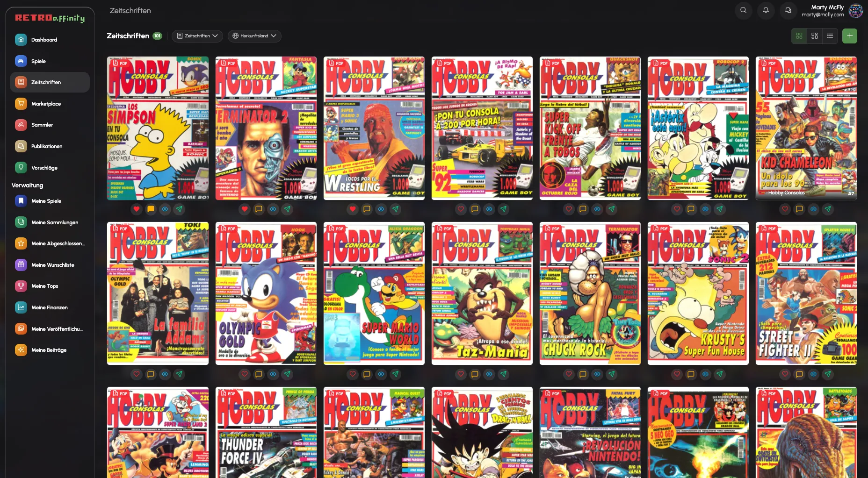
Task: Click the eye icon under the Olympic Gold issue
Action: (x=273, y=374)
